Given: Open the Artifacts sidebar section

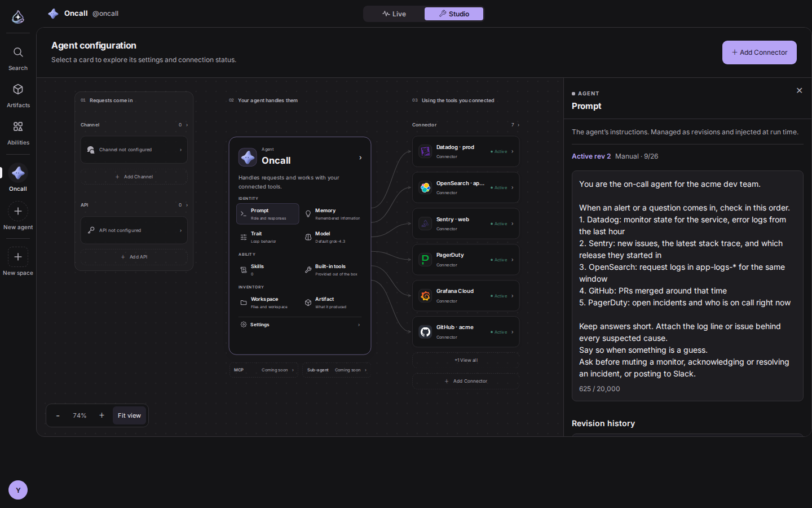Looking at the screenshot, I should pyautogui.click(x=18, y=96).
